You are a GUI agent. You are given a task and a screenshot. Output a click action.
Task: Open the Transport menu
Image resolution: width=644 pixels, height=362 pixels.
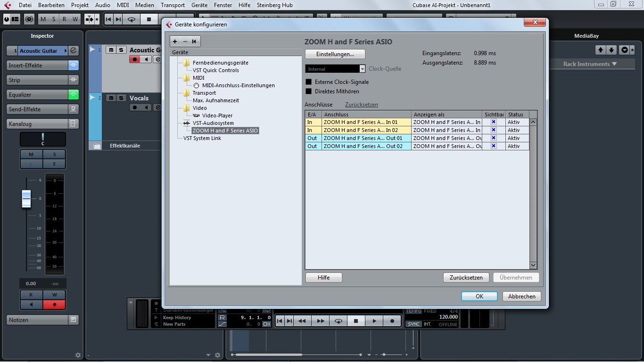pos(173,5)
